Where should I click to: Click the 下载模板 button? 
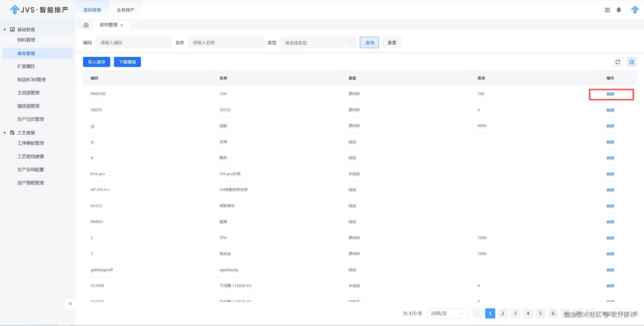[x=127, y=62]
